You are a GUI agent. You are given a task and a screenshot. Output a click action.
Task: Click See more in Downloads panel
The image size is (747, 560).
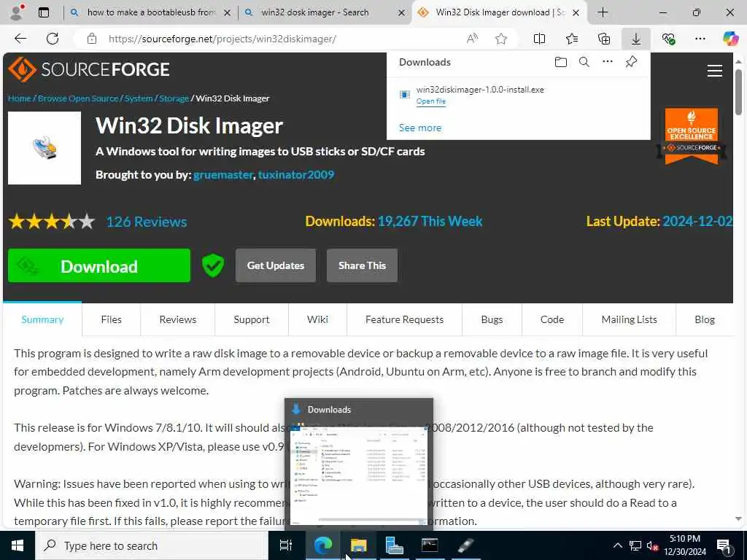tap(420, 128)
